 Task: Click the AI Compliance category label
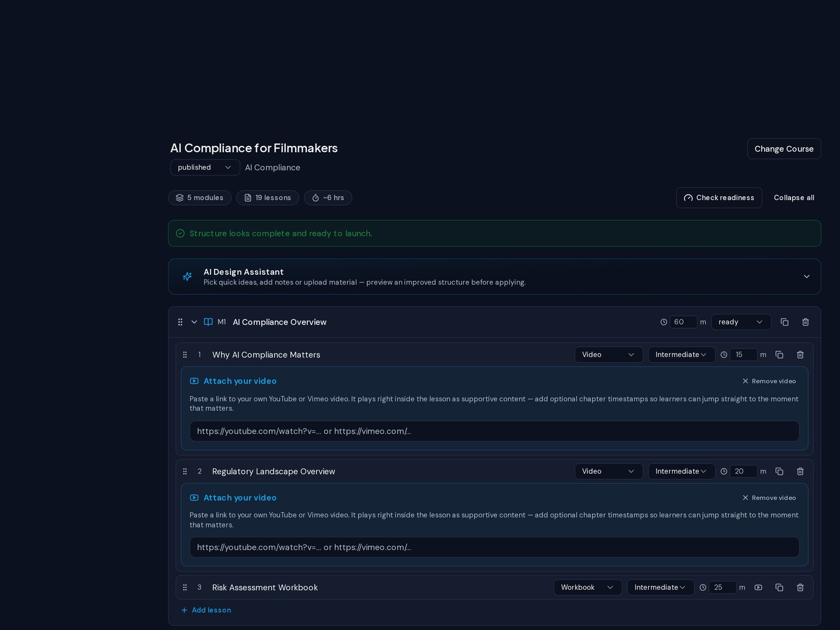(x=272, y=167)
